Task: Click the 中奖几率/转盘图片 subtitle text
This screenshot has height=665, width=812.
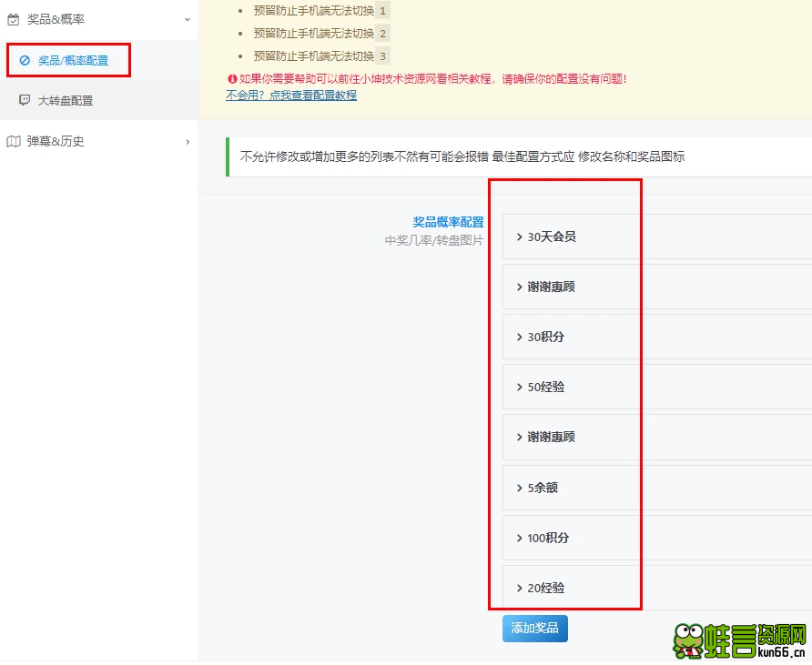Action: click(434, 241)
